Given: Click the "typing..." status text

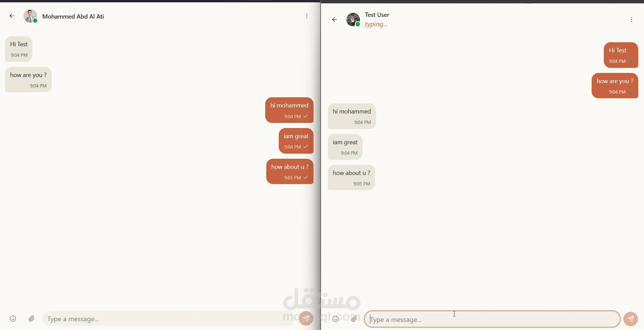Looking at the screenshot, I should point(376,24).
